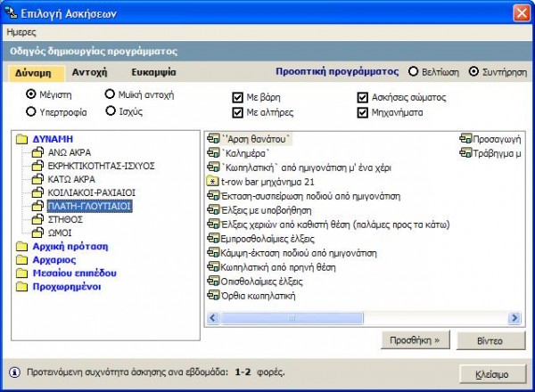Click the exercise list's right scroll arrow

pyautogui.click(x=514, y=318)
